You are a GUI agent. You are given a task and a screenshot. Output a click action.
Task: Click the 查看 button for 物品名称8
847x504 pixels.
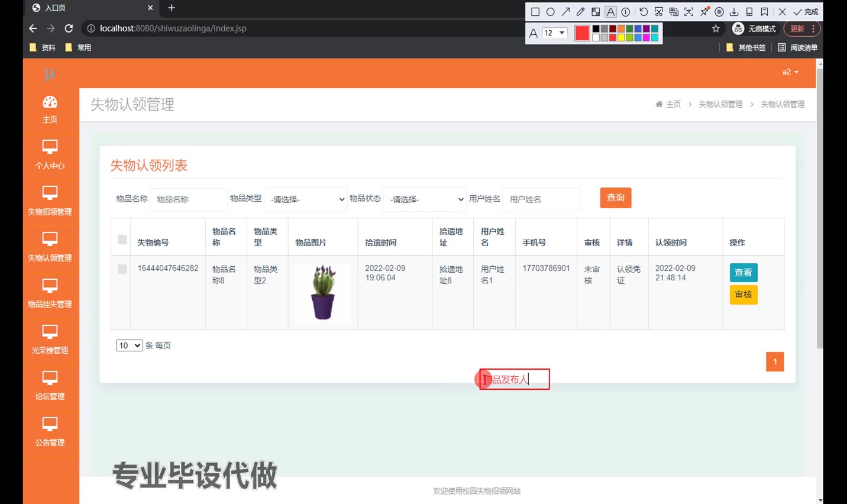(743, 273)
